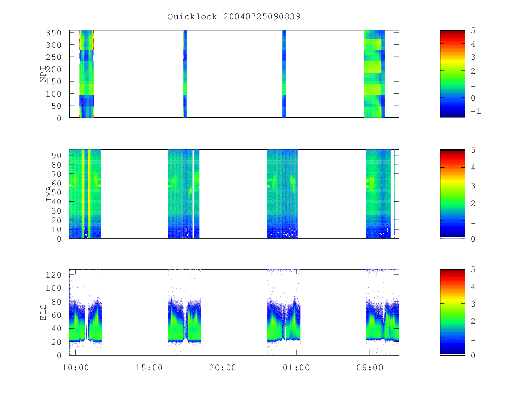Click the thin NPI strip after 15:00
532x399 pixels.
[x=185, y=74]
